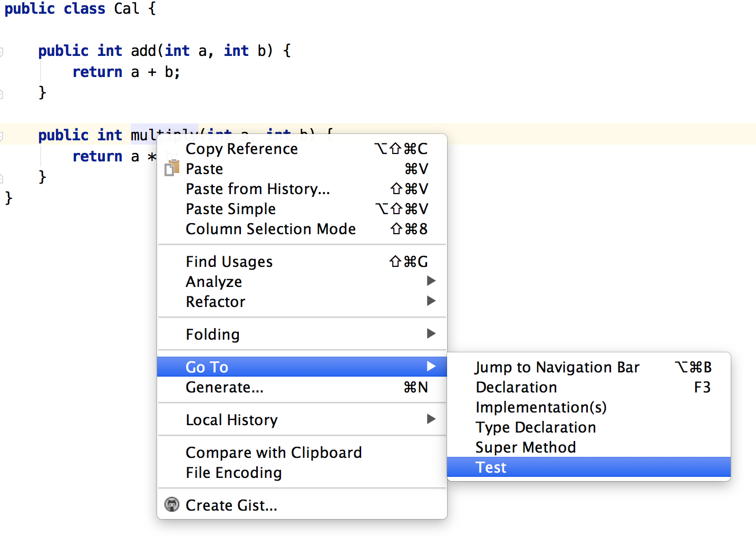Select Implementation(s) in submenu
This screenshot has height=537, width=756.
click(541, 407)
